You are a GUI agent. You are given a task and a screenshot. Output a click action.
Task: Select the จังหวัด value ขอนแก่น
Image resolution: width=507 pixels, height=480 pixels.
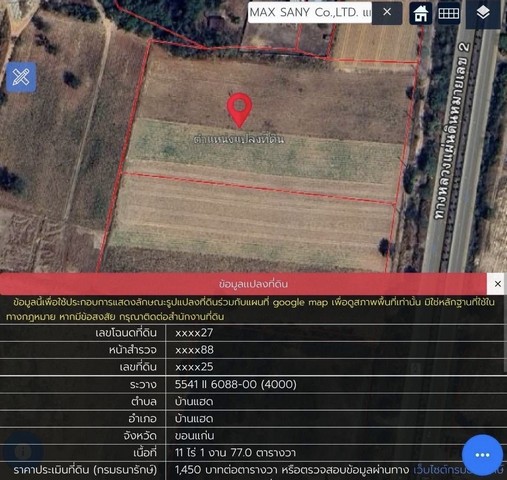click(x=195, y=436)
